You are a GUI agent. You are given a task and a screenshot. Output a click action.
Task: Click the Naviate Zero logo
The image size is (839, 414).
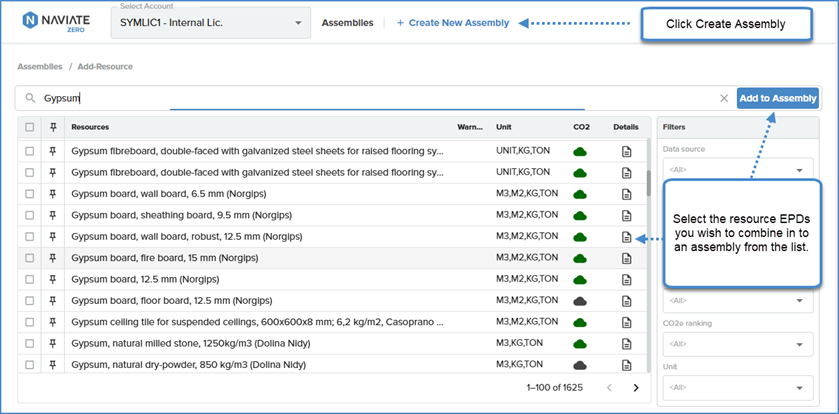tap(56, 21)
